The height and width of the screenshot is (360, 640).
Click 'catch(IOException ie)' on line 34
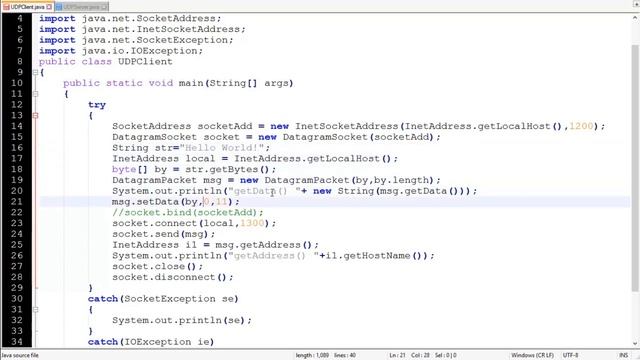tap(151, 342)
